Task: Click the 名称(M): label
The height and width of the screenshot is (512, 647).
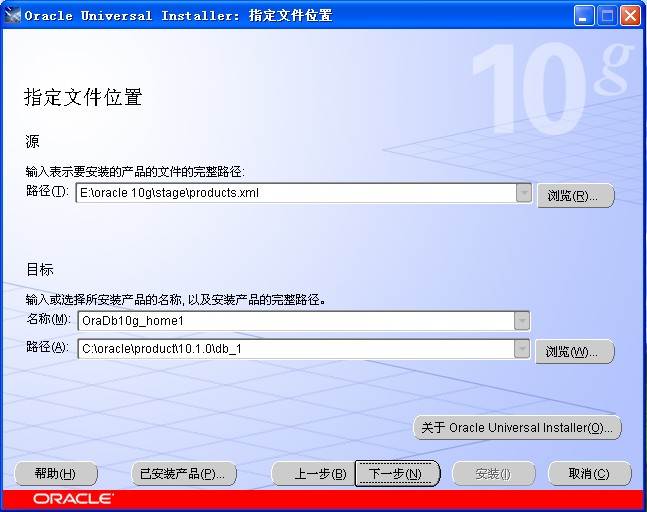Action: coord(49,319)
